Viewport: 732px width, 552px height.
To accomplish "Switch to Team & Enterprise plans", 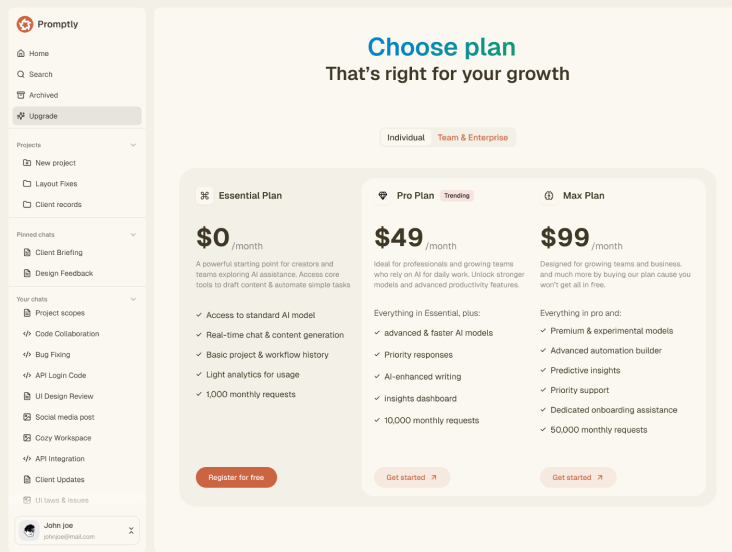I will [472, 138].
